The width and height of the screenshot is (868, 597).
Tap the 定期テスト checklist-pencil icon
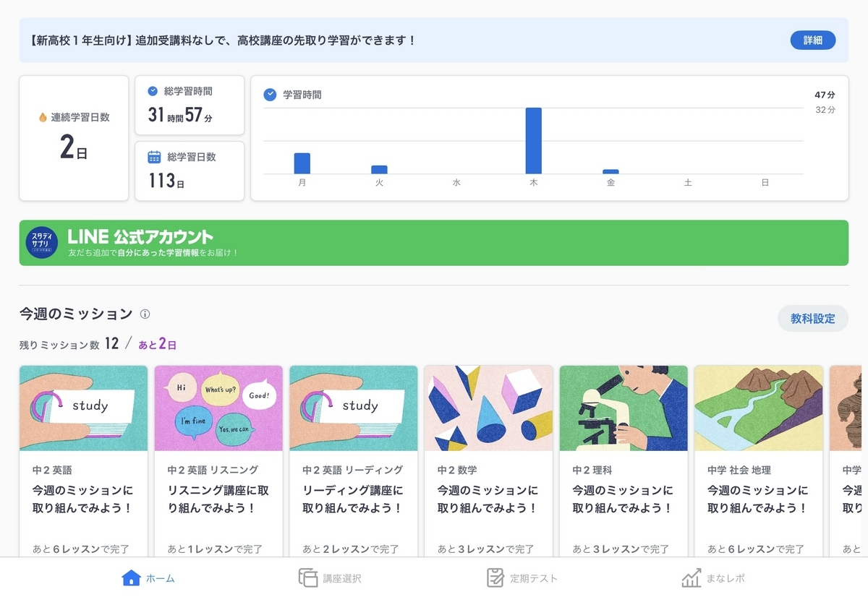tap(495, 577)
